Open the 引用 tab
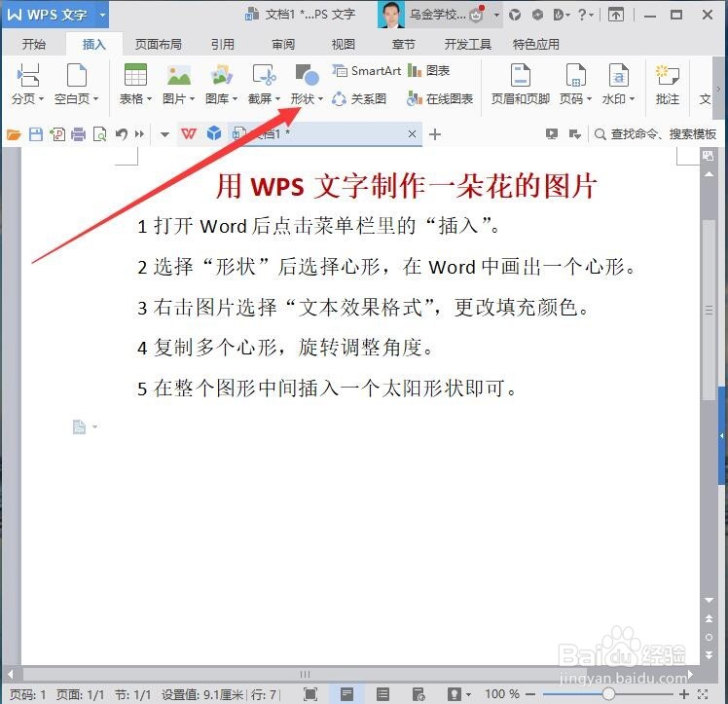728x704 pixels. tap(223, 44)
